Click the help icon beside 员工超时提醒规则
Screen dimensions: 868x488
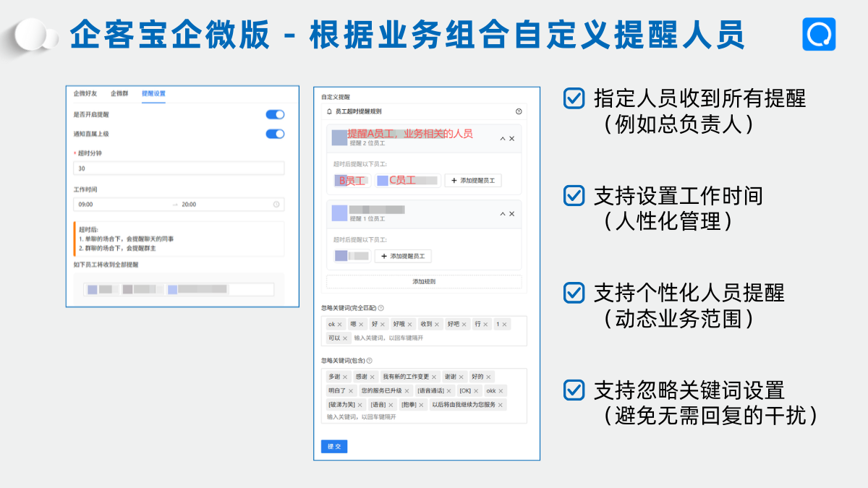[x=518, y=112]
